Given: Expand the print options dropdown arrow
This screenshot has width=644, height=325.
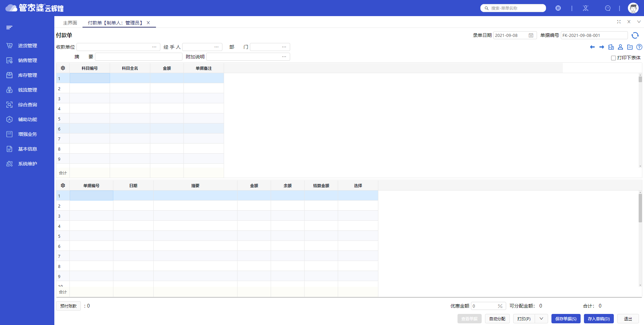Looking at the screenshot, I should pos(541,319).
